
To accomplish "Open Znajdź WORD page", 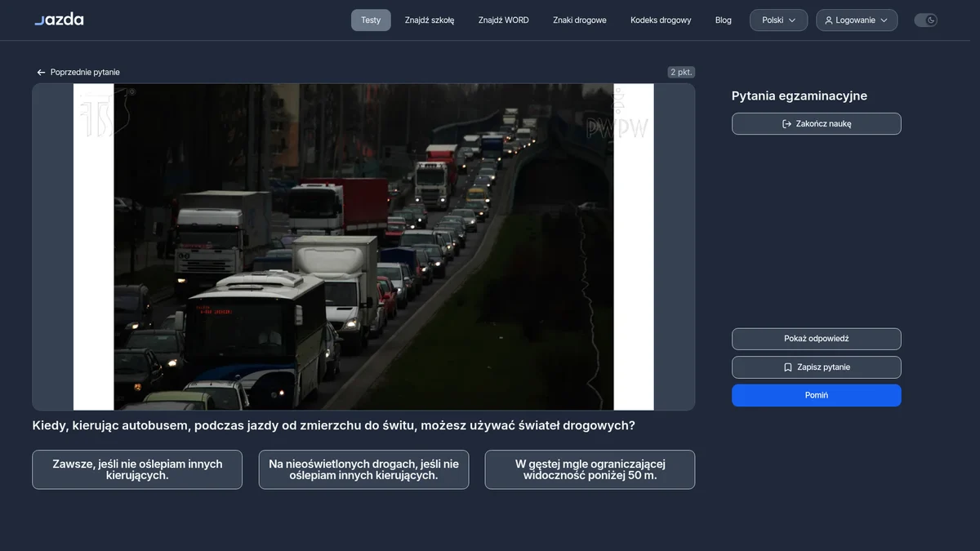I will 504,20.
